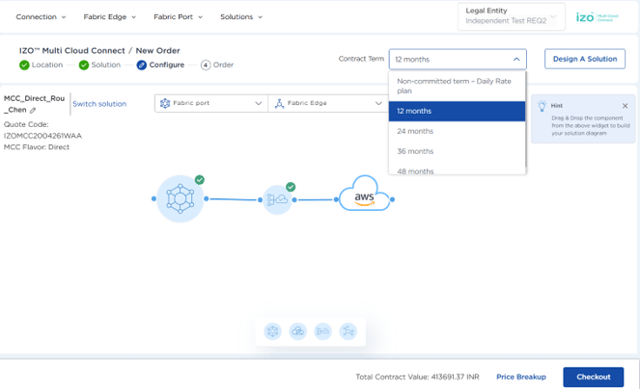Click the IZO logo

(x=597, y=17)
